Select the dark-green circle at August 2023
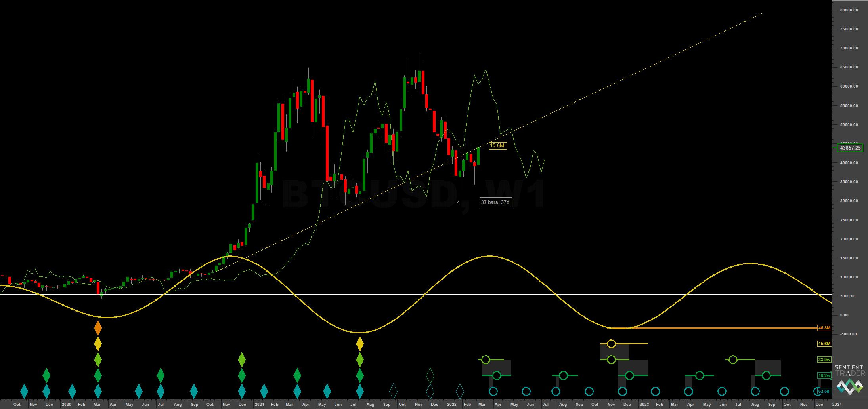 (x=766, y=375)
